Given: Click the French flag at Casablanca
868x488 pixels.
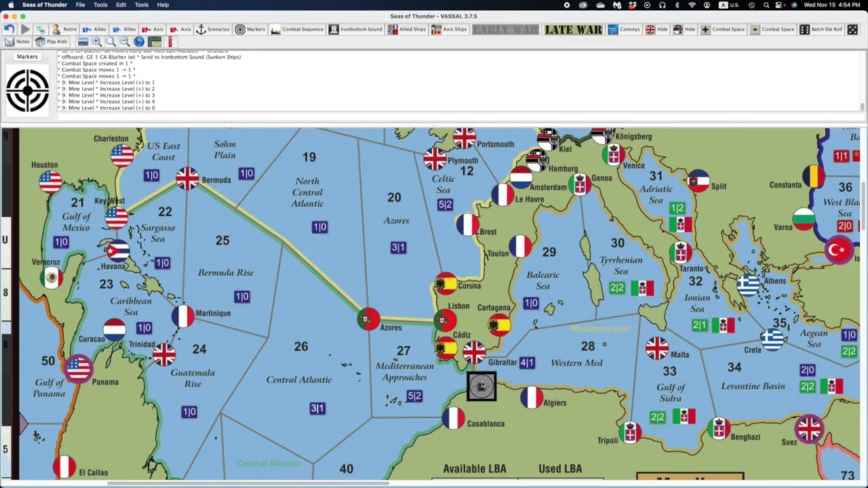Looking at the screenshot, I should [x=454, y=418].
